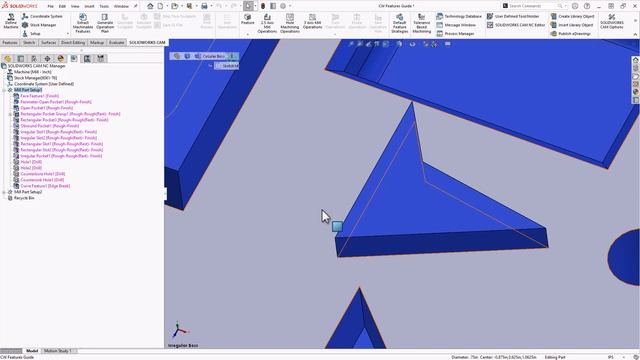Click User Defined Tool/Holder
Image resolution: width=640 pixels, height=360 pixels.
(513, 16)
